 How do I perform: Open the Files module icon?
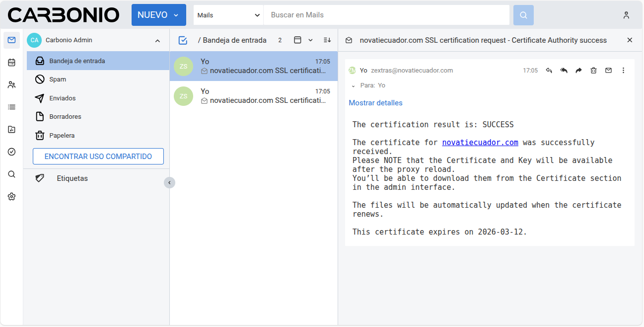tap(11, 129)
